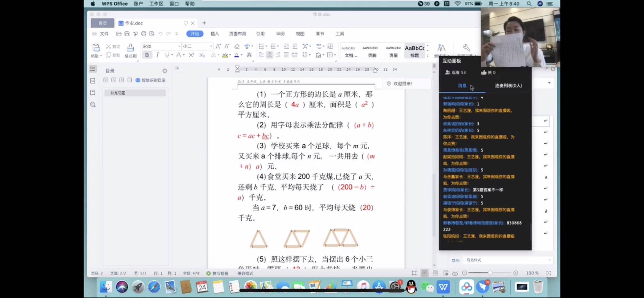Apply italic formatting
This screenshot has width=644, height=298.
157,55
